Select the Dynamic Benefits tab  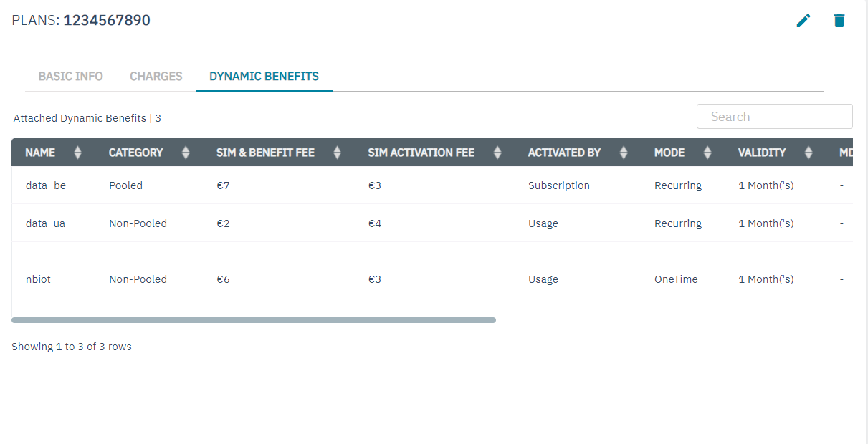coord(264,76)
